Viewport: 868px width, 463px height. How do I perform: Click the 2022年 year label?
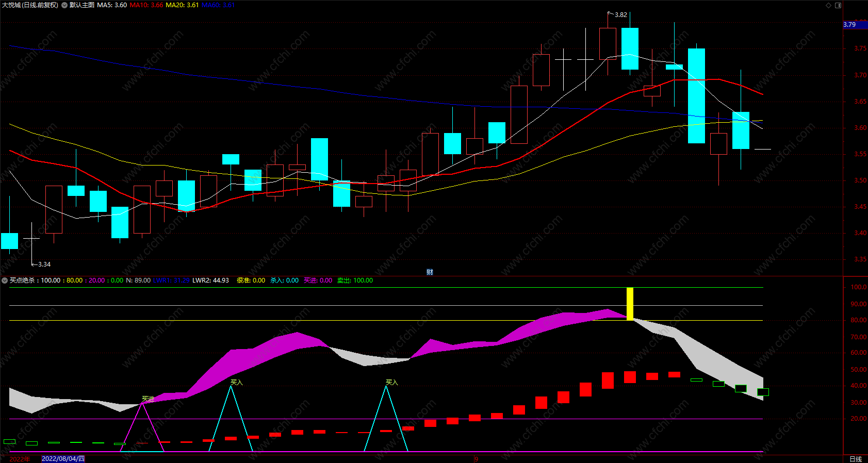pyautogui.click(x=20, y=459)
